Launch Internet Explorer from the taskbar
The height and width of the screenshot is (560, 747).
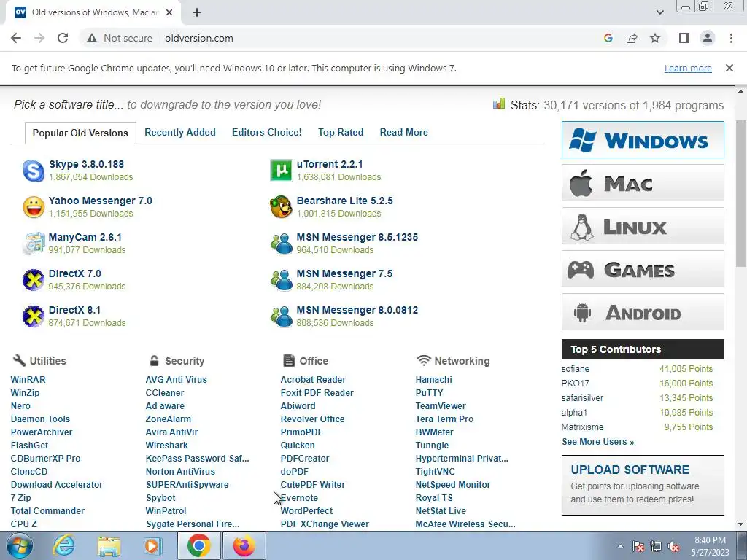pyautogui.click(x=63, y=545)
